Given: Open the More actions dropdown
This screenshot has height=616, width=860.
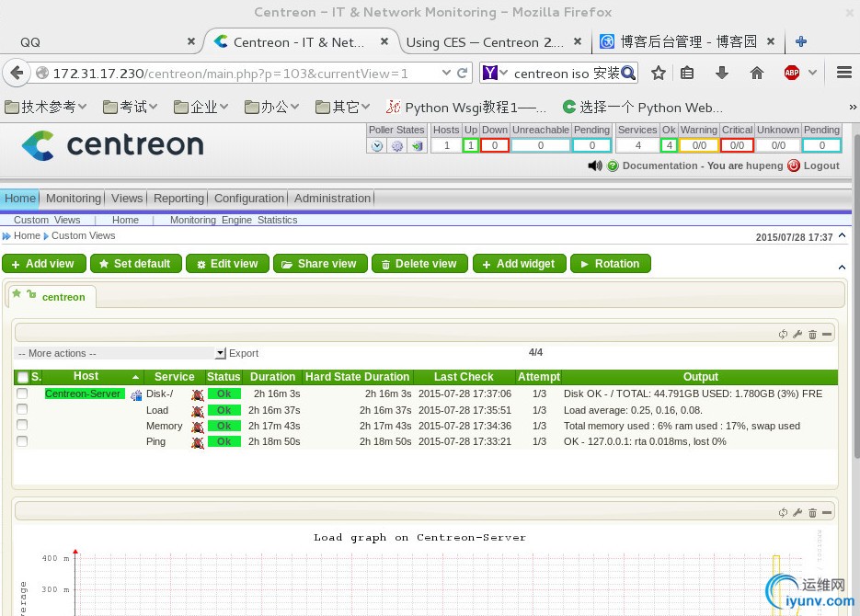Looking at the screenshot, I should (x=120, y=353).
